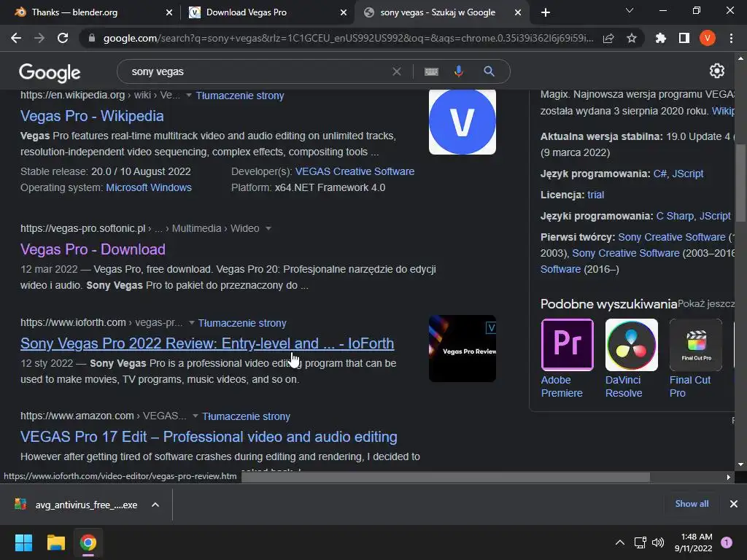
Task: Open volume control in system tray
Action: point(658,542)
